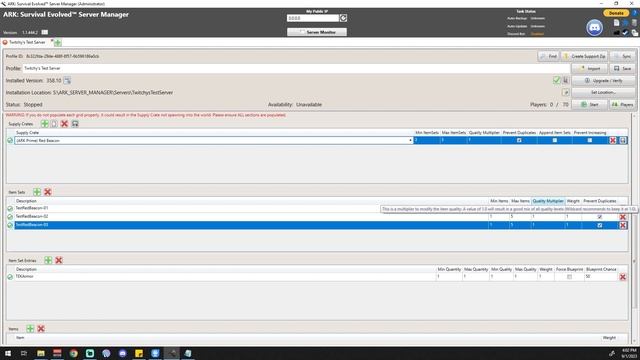Click the My Public IP field

313,18
